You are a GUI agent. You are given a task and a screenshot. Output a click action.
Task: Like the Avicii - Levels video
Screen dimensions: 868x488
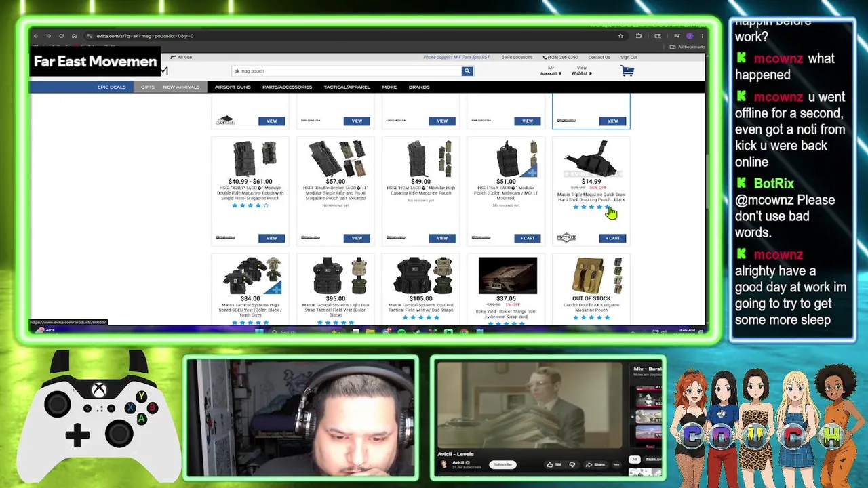(553, 464)
